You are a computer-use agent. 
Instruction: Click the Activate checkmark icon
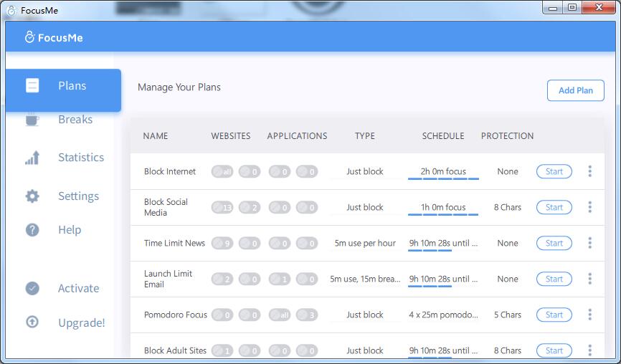[32, 289]
